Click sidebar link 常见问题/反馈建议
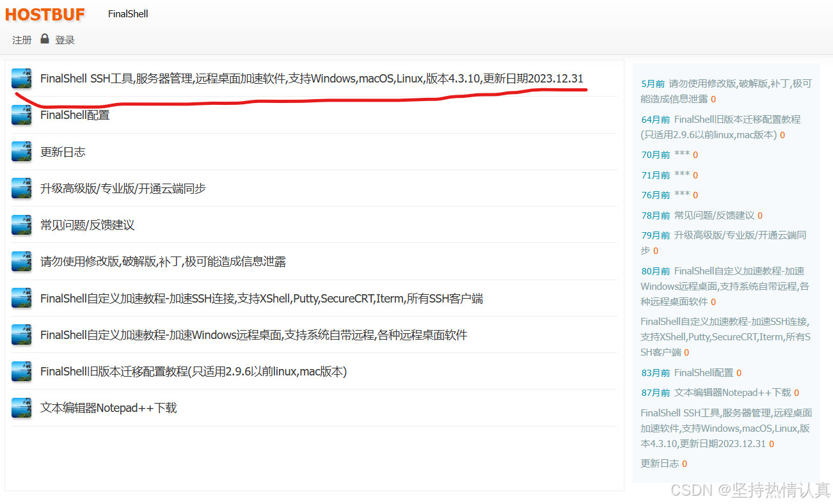Screen dimensions: 833x504 (x=714, y=215)
